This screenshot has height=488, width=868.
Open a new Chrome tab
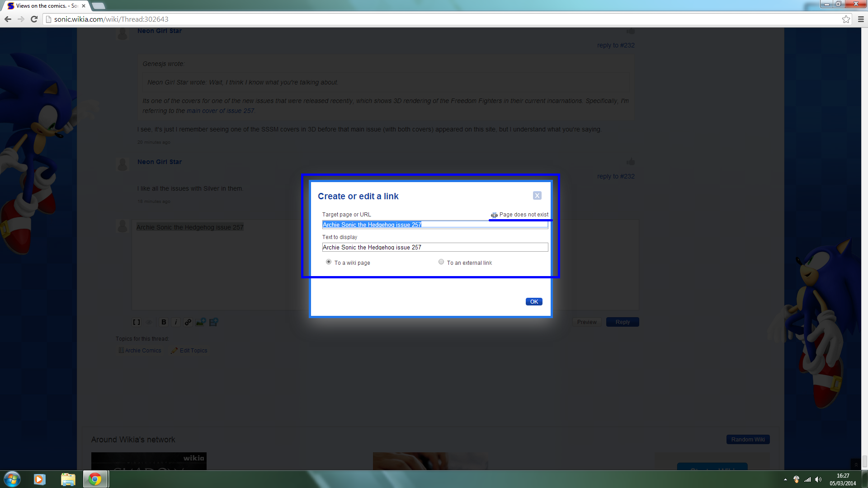pyautogui.click(x=98, y=6)
